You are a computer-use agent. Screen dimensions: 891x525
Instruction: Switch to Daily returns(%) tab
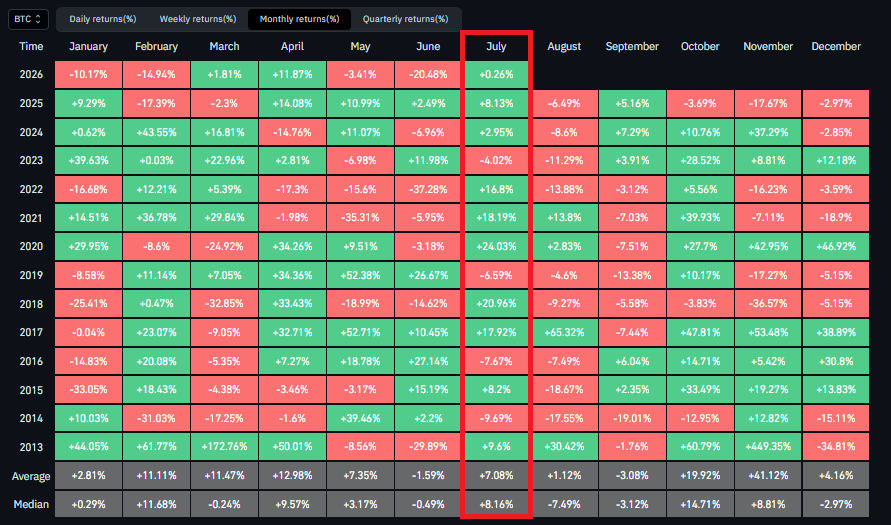point(103,19)
